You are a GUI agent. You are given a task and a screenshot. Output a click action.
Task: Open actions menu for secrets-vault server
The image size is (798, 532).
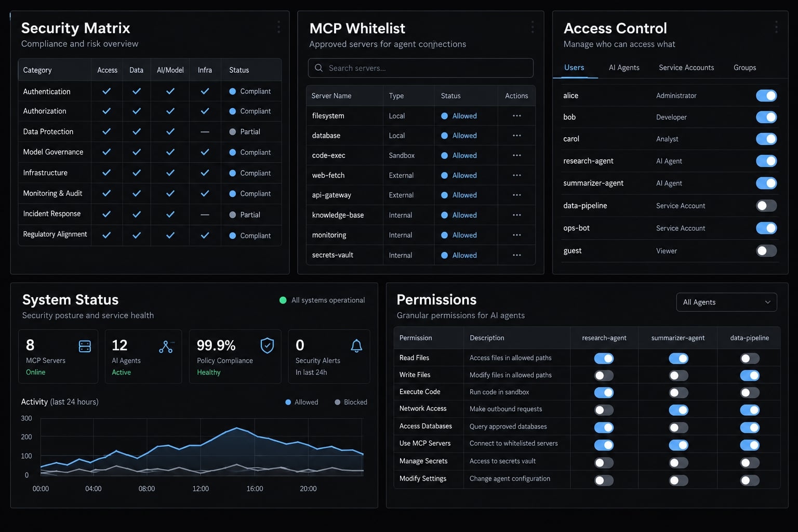(516, 255)
